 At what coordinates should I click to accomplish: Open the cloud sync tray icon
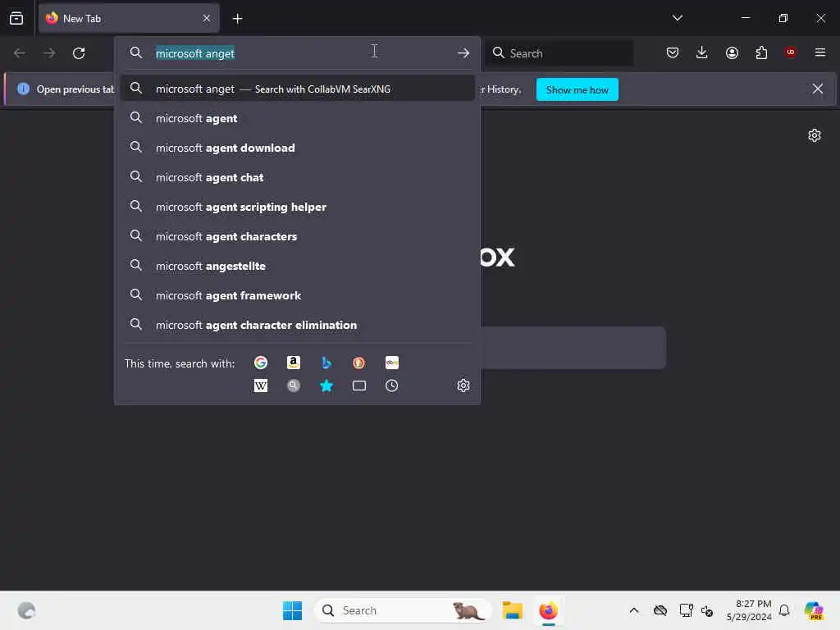coord(660,610)
